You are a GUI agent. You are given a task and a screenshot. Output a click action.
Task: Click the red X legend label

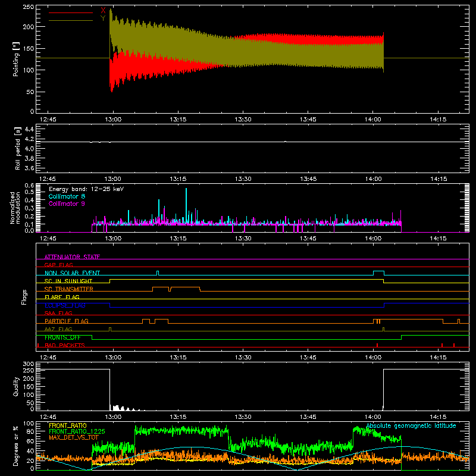coord(103,10)
